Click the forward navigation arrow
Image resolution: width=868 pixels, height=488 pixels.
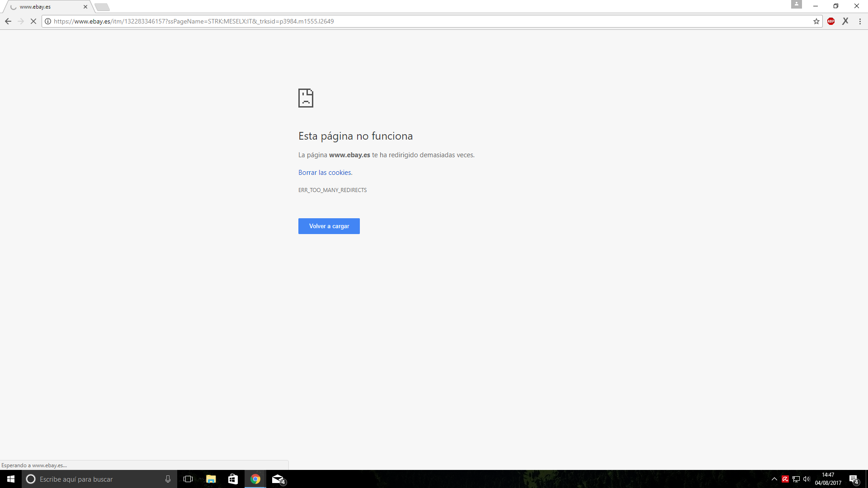pyautogui.click(x=21, y=21)
